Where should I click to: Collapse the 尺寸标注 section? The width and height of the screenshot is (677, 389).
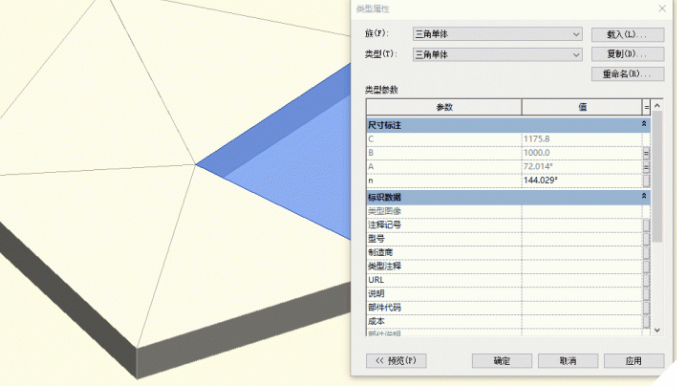click(644, 124)
